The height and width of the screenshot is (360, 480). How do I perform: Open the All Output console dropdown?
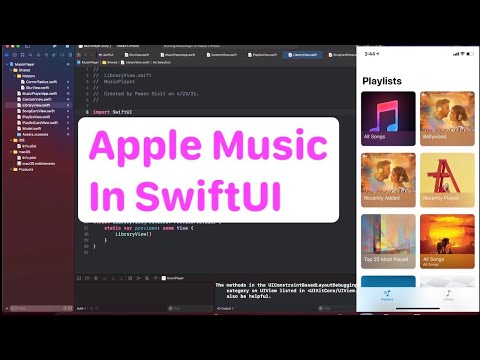tap(225, 309)
